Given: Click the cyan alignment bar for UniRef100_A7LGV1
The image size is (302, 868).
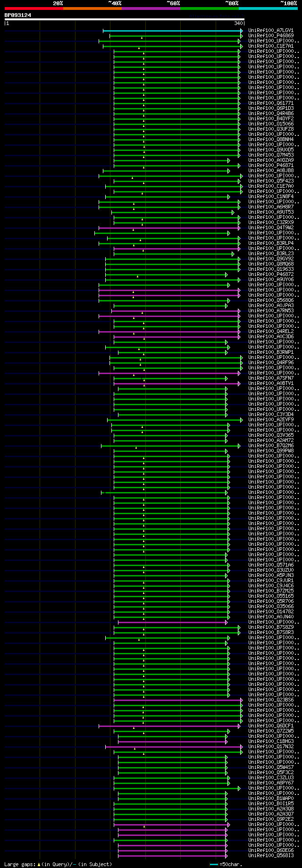Looking at the screenshot, I should 173,31.
